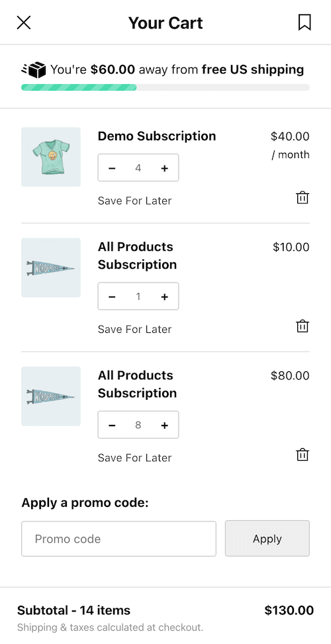This screenshot has width=331, height=644.
Task: Decrease Demo Subscription quantity with minus
Action: [x=112, y=168]
